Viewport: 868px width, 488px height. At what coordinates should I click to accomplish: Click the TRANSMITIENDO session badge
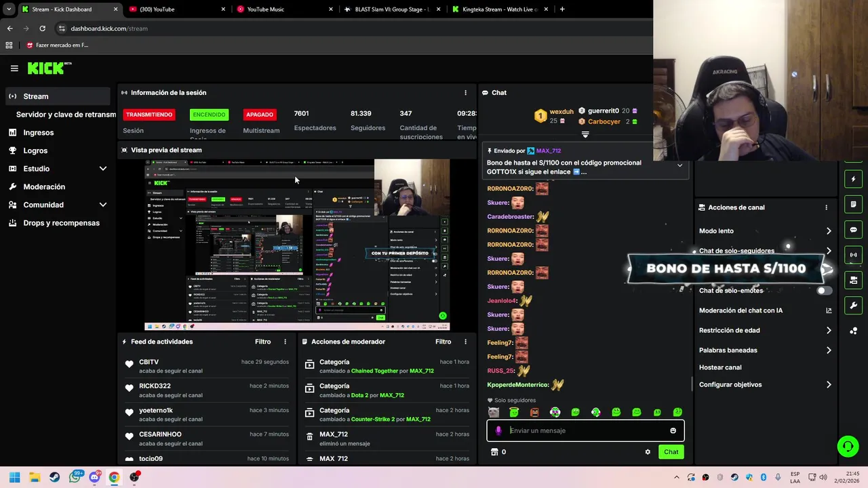click(x=149, y=115)
